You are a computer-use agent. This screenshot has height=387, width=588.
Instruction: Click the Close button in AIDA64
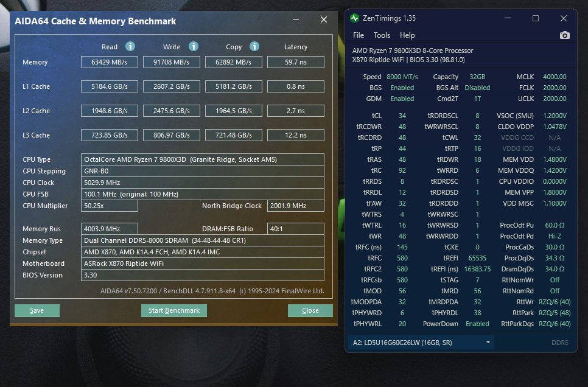point(310,310)
